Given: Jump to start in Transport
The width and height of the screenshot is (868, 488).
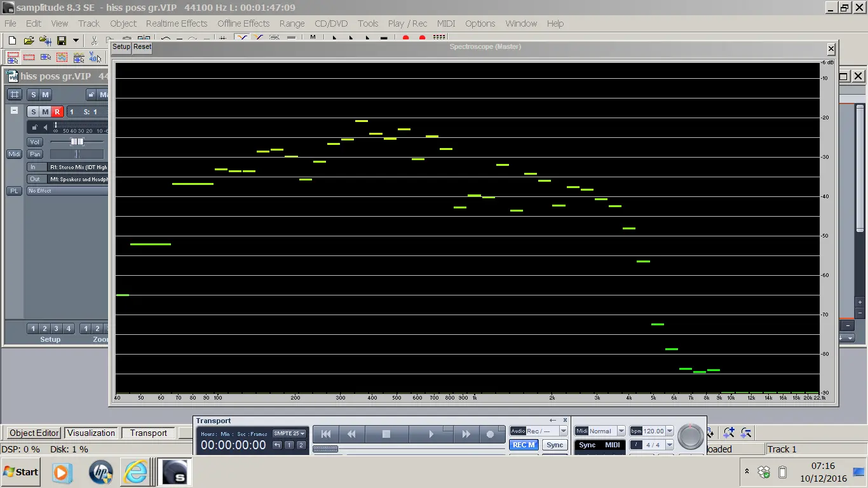Looking at the screenshot, I should click(x=326, y=434).
